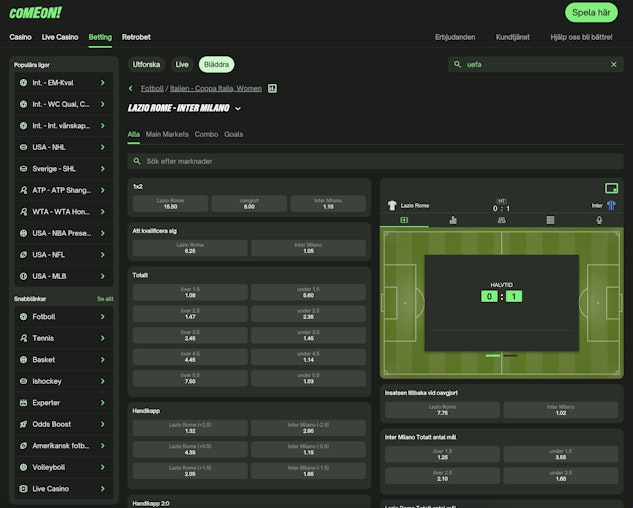Screen dimensions: 633x508
Task: Open the Fotboll breadcrumb link
Action: click(152, 88)
